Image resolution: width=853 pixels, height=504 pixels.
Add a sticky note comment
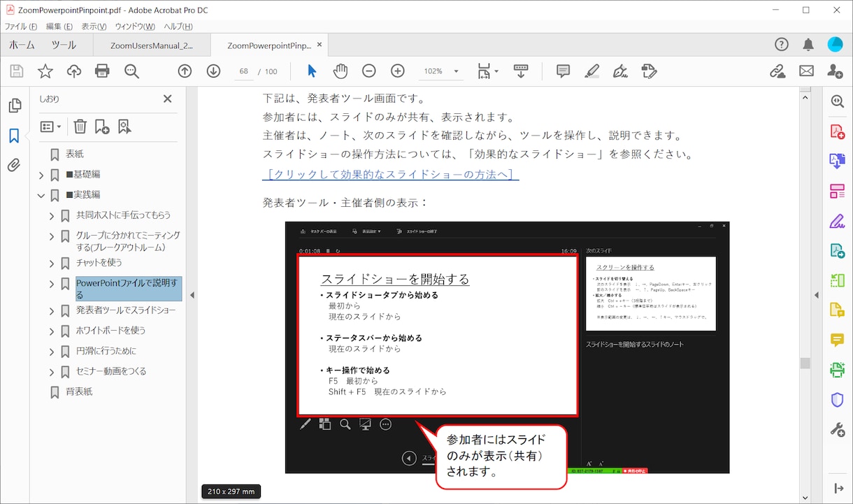click(x=563, y=71)
